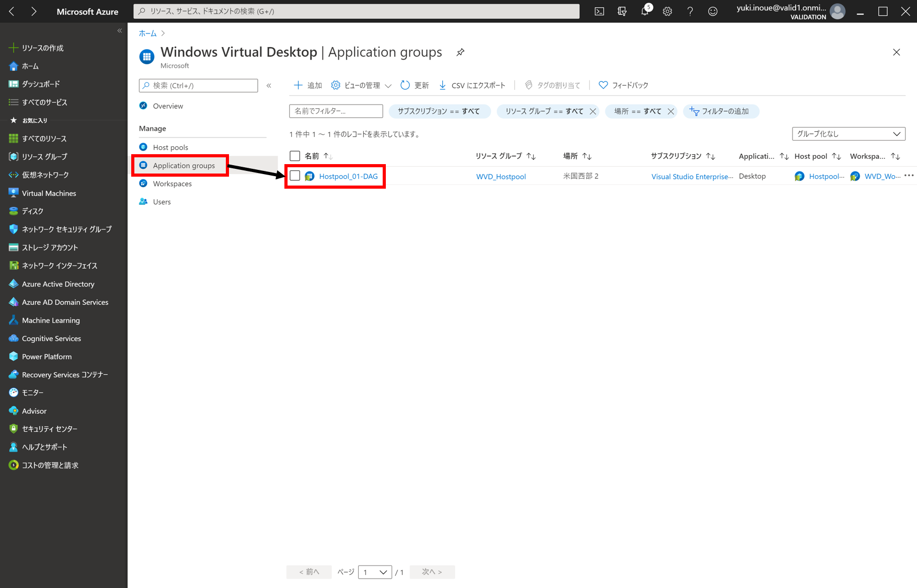
Task: Toggle the select-all checkbox in the header
Action: click(295, 156)
